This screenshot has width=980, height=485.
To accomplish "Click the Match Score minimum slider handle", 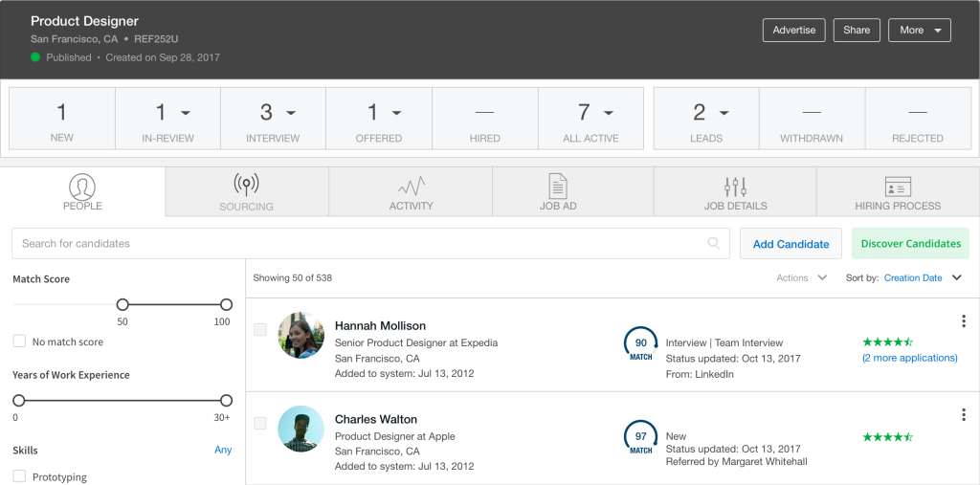I will click(122, 304).
